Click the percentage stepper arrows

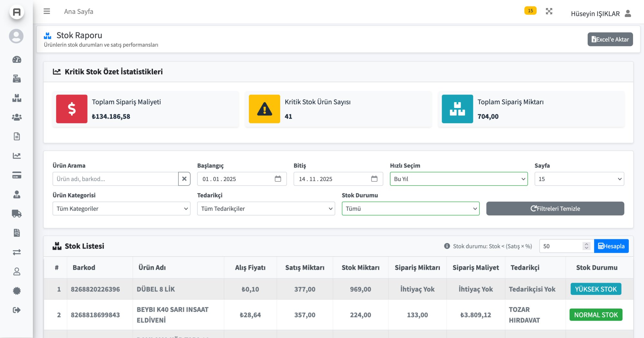(x=586, y=246)
